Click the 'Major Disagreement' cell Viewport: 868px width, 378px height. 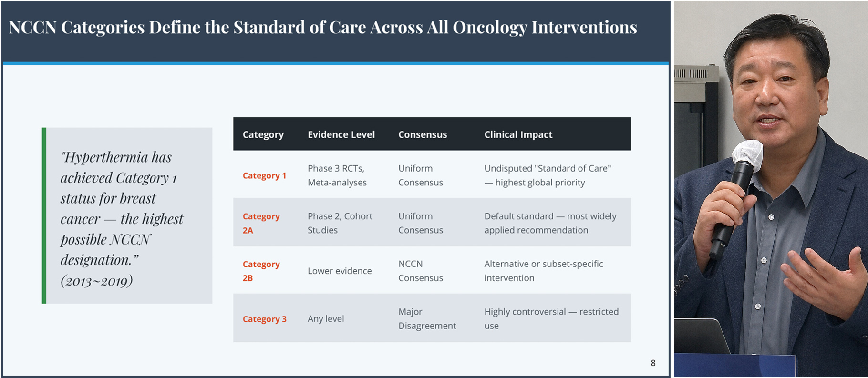tap(427, 319)
